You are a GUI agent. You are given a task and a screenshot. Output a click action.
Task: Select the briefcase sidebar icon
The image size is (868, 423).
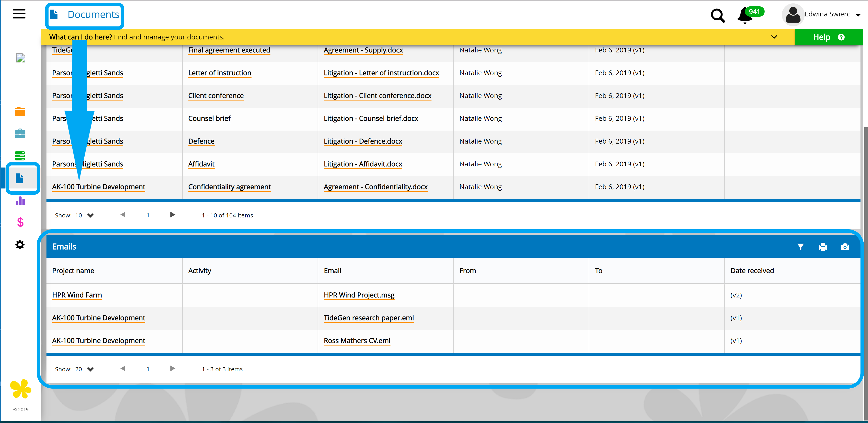point(20,134)
